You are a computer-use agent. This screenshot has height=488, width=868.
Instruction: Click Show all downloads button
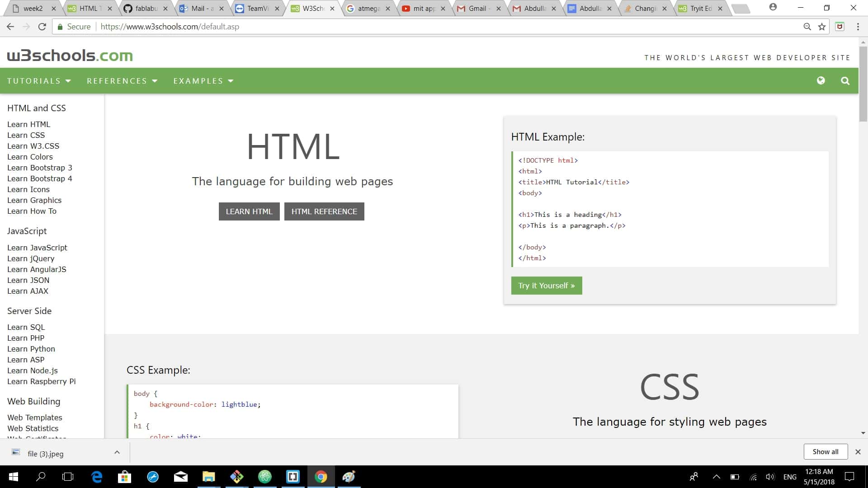826,452
